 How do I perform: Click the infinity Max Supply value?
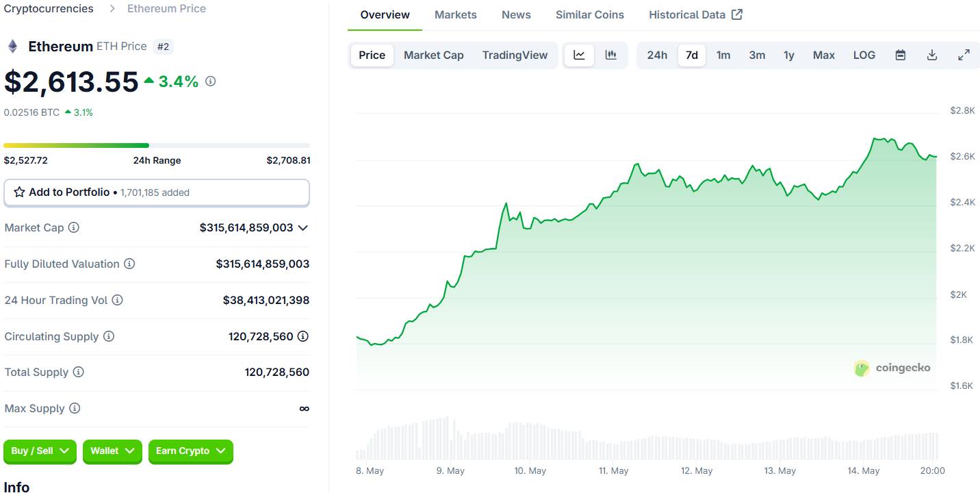click(x=305, y=408)
